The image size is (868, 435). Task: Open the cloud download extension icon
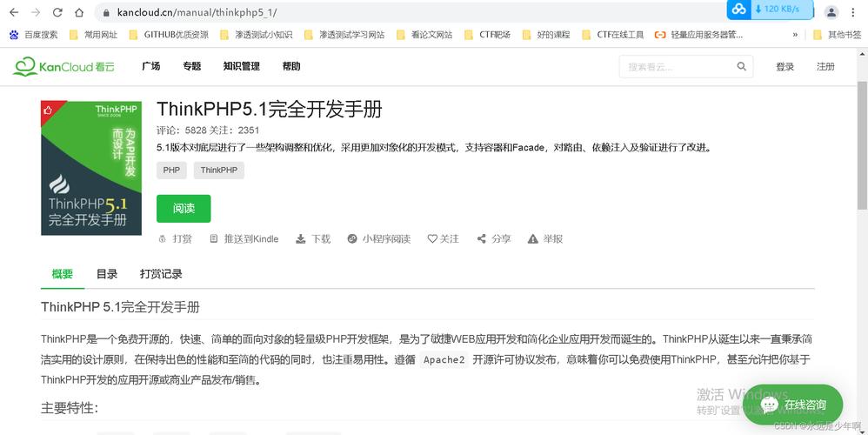click(739, 10)
